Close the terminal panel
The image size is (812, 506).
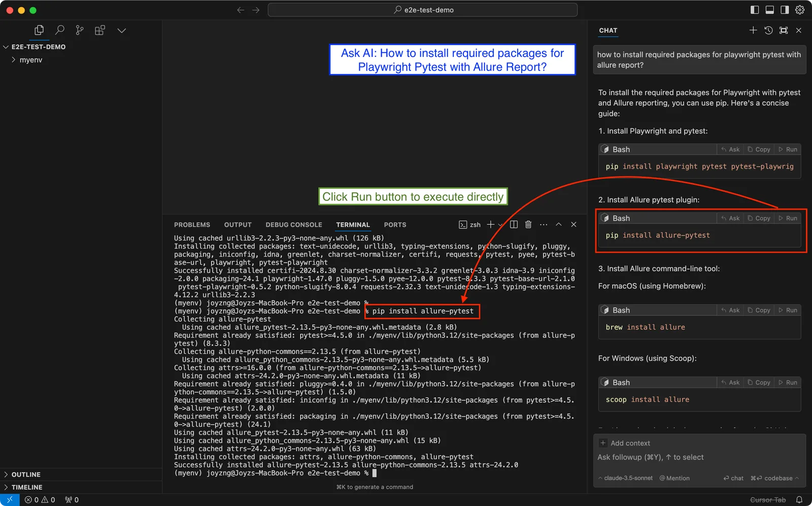tap(574, 224)
